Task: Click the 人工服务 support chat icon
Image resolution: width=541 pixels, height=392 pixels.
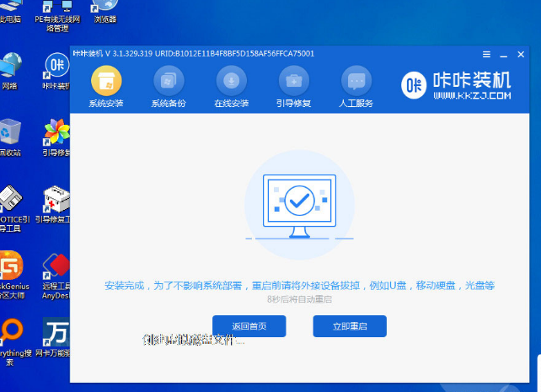Action: (x=356, y=83)
